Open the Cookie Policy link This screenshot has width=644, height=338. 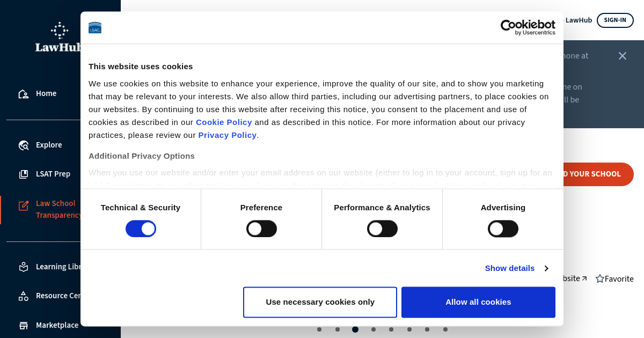tap(224, 122)
